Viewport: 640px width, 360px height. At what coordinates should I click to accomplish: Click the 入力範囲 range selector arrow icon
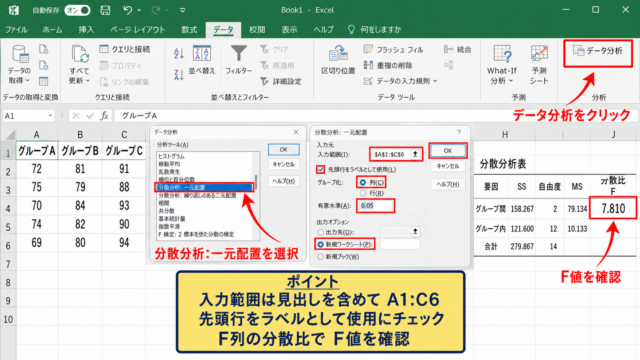pos(415,154)
